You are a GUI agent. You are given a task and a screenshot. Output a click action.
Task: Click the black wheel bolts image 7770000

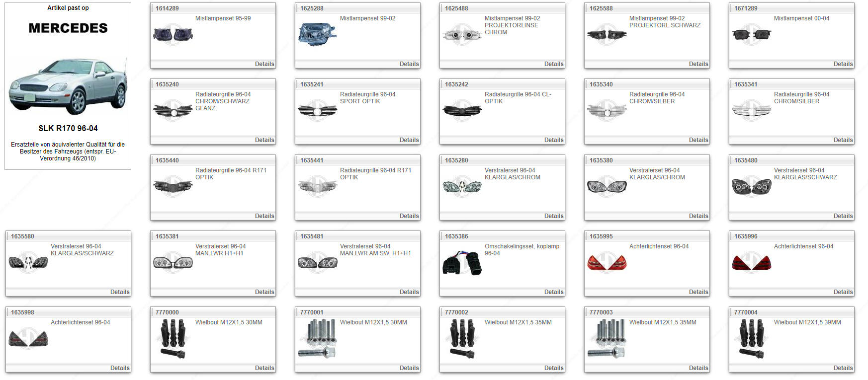[x=173, y=339]
